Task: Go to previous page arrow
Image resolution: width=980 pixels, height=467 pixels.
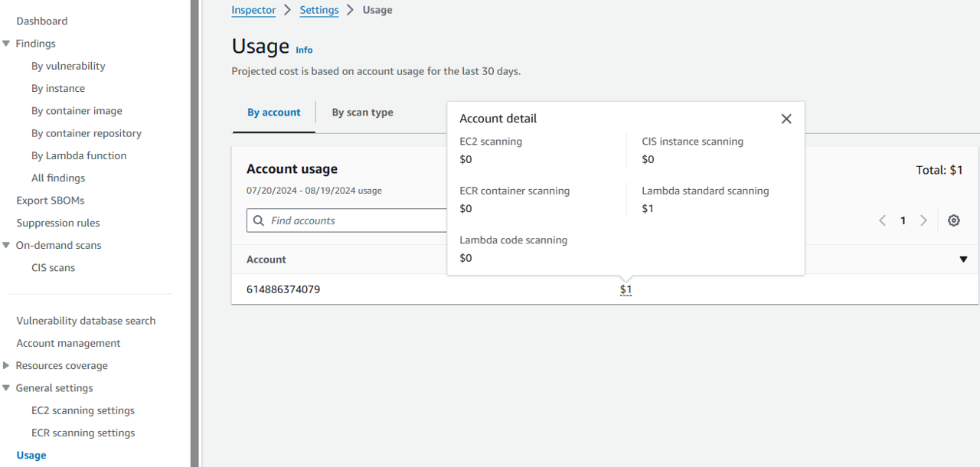Action: (882, 220)
